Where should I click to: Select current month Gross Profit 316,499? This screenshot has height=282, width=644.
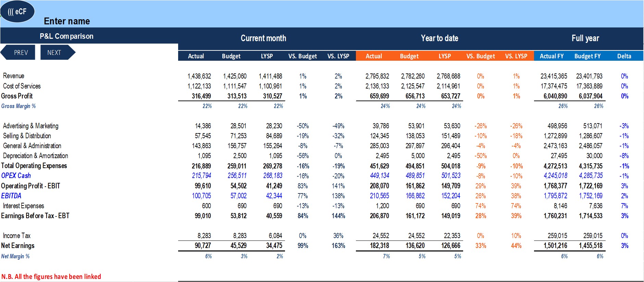(x=201, y=96)
